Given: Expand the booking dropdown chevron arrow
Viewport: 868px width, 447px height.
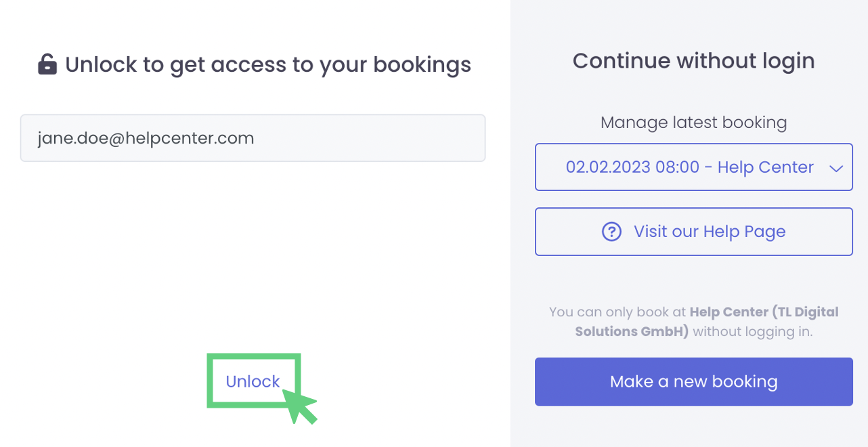Looking at the screenshot, I should pos(836,168).
